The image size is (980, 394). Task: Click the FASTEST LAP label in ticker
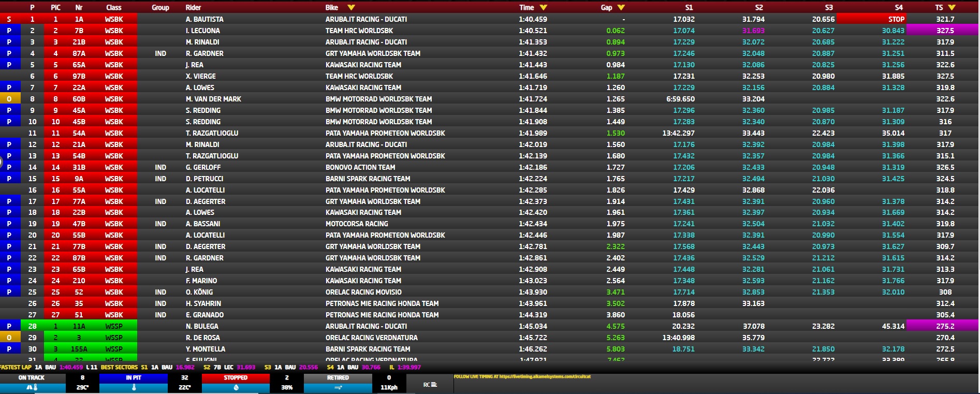(x=16, y=367)
